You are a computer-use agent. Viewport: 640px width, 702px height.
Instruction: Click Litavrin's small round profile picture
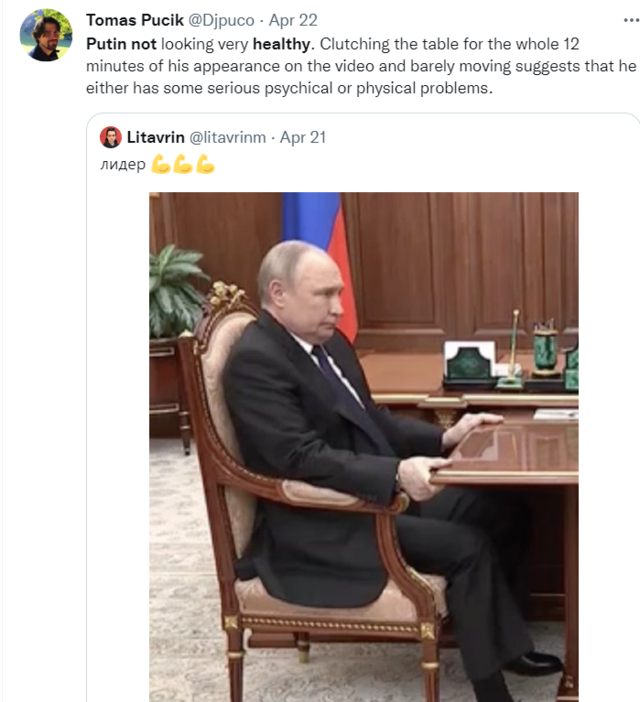point(110,137)
